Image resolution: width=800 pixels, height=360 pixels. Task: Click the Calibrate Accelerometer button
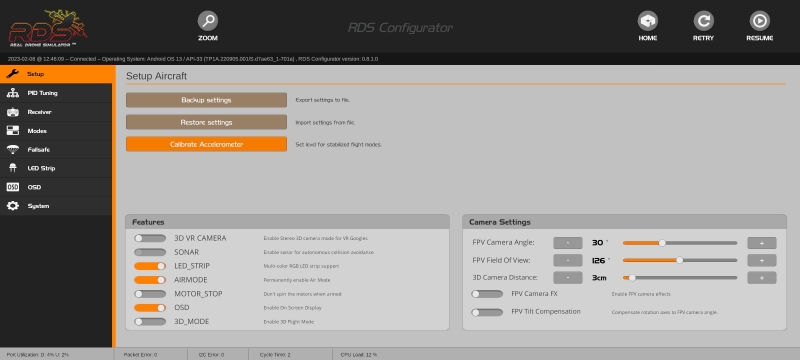206,144
